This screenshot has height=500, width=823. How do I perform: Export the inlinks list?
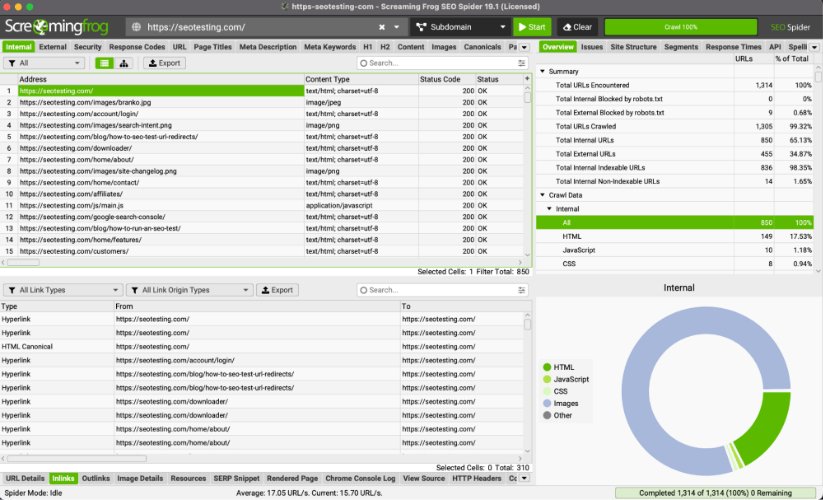click(x=277, y=290)
